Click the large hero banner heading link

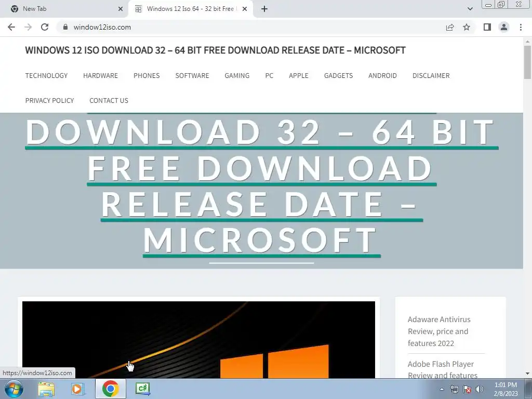coord(262,187)
